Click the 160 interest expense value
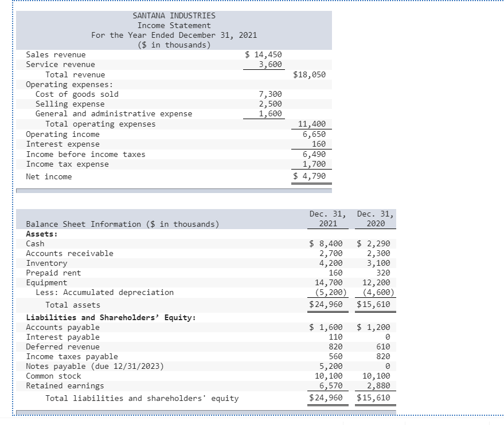504x425 pixels. (319, 144)
